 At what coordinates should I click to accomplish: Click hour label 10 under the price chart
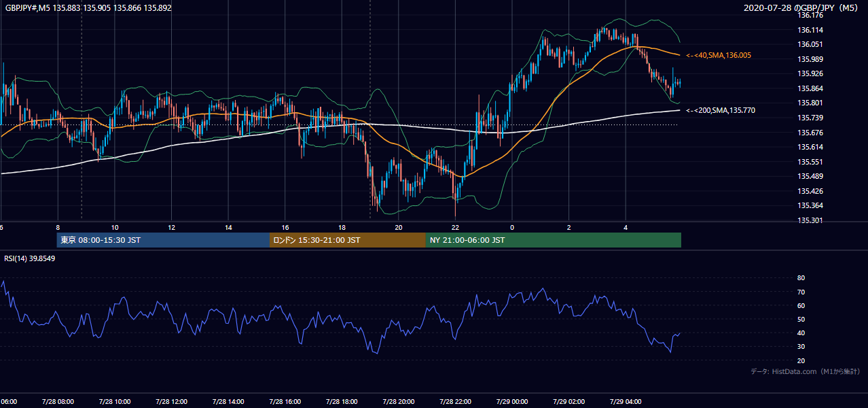[x=115, y=228]
